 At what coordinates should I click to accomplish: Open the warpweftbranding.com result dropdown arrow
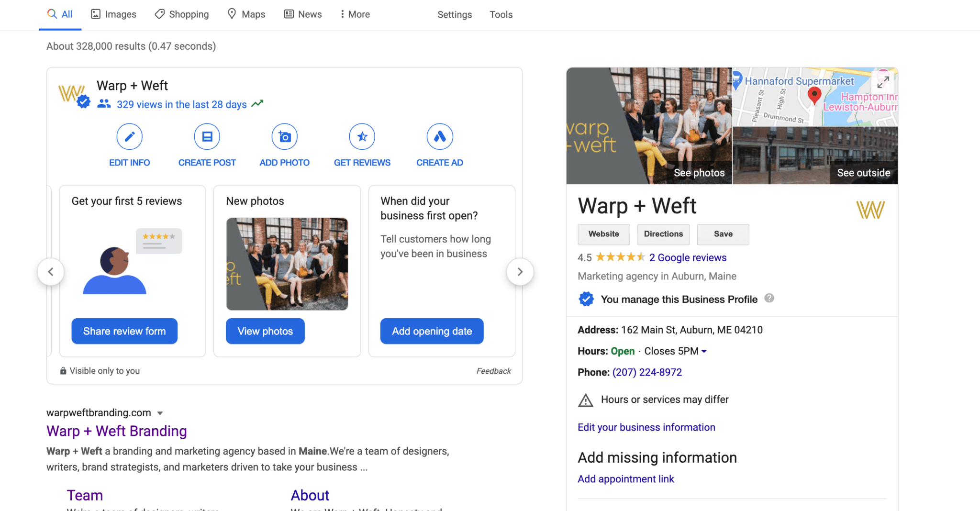(x=160, y=413)
